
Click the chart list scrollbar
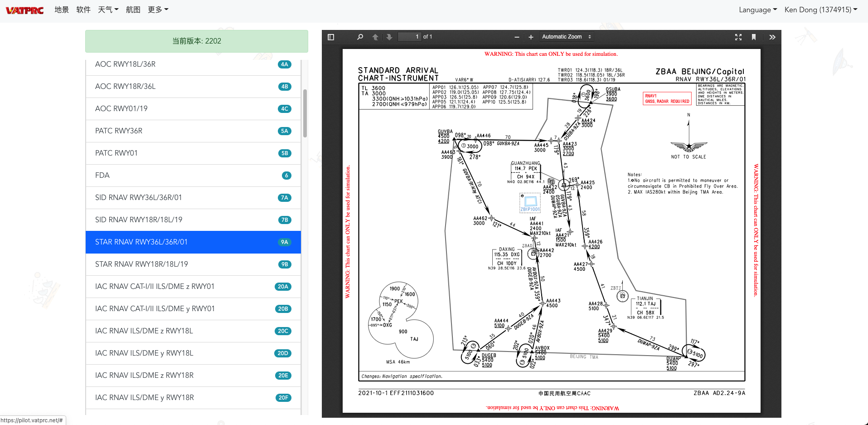point(305,113)
